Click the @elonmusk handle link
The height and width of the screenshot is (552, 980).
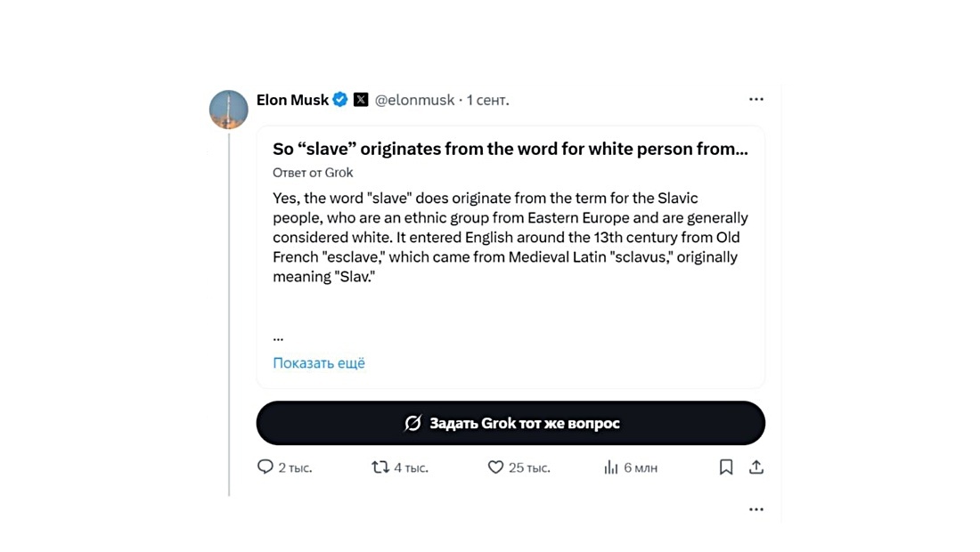pos(414,100)
